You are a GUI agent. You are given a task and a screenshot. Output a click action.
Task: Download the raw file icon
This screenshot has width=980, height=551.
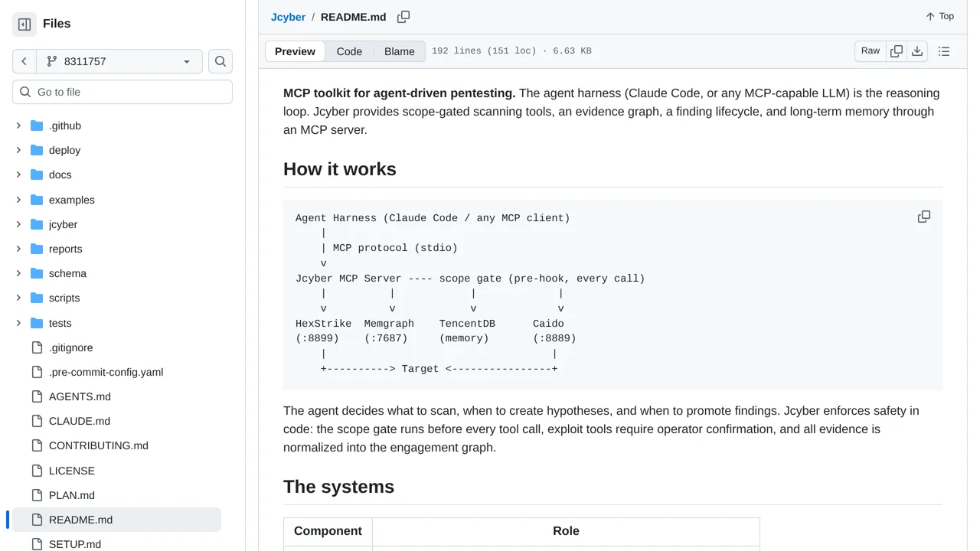click(917, 51)
